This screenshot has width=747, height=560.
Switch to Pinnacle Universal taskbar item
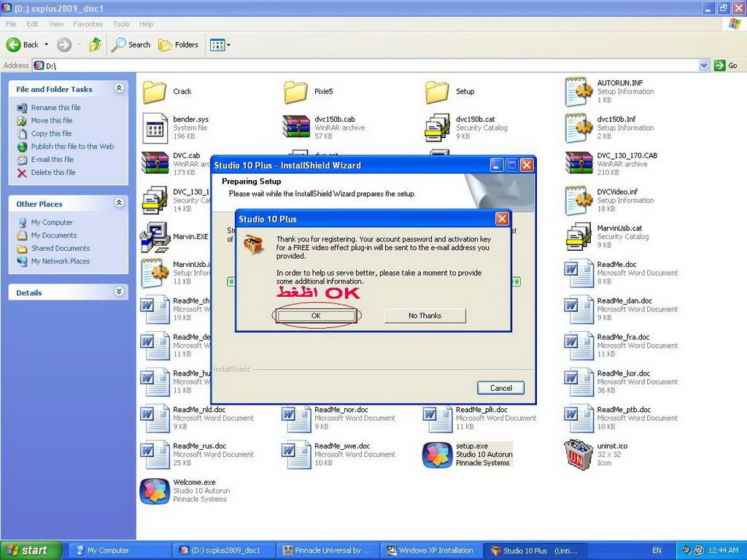pos(327,551)
